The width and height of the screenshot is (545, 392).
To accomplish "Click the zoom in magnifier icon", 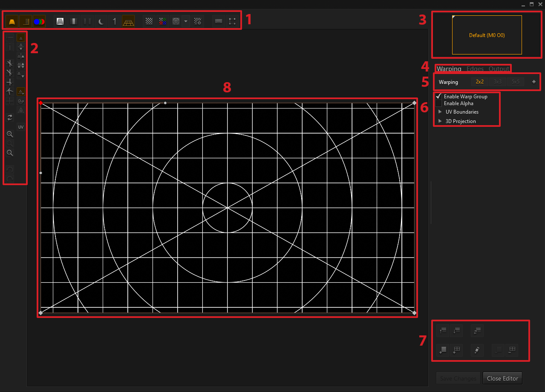I will 10,134.
